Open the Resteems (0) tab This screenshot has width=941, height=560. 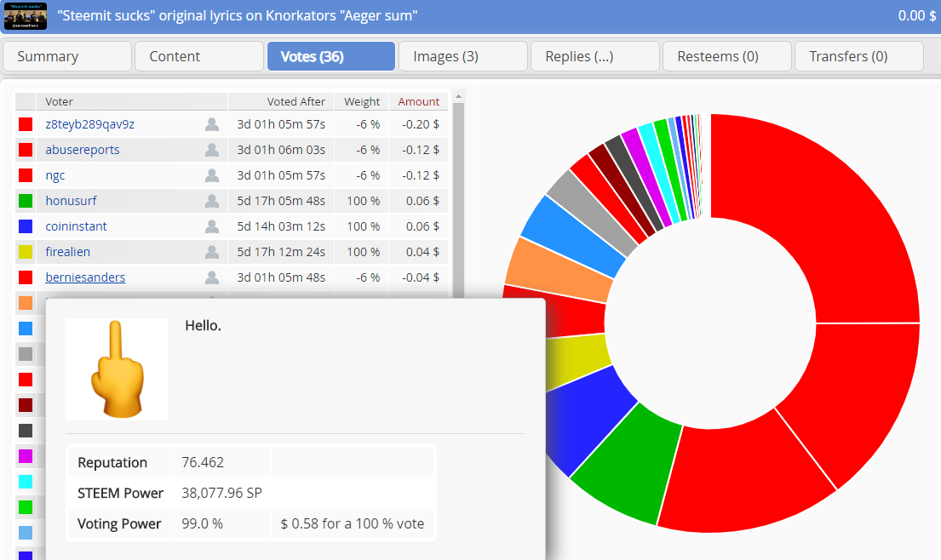[727, 56]
